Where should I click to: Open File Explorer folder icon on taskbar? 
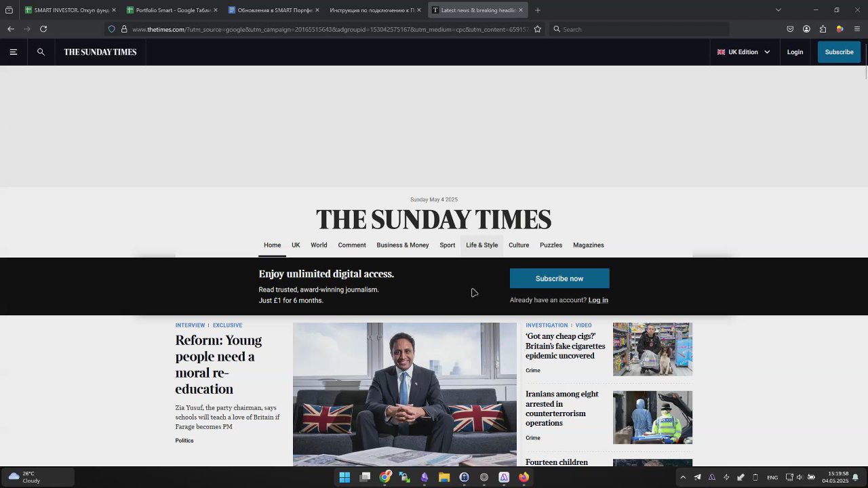(x=444, y=477)
